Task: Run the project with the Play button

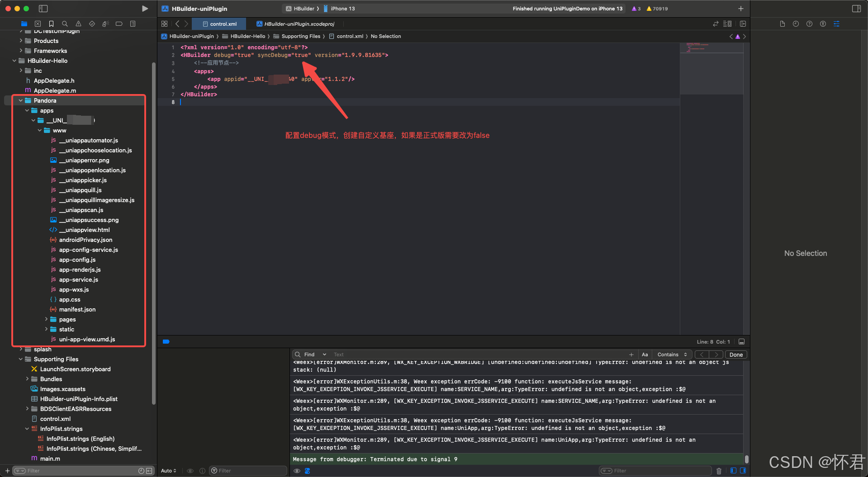Action: pos(145,9)
